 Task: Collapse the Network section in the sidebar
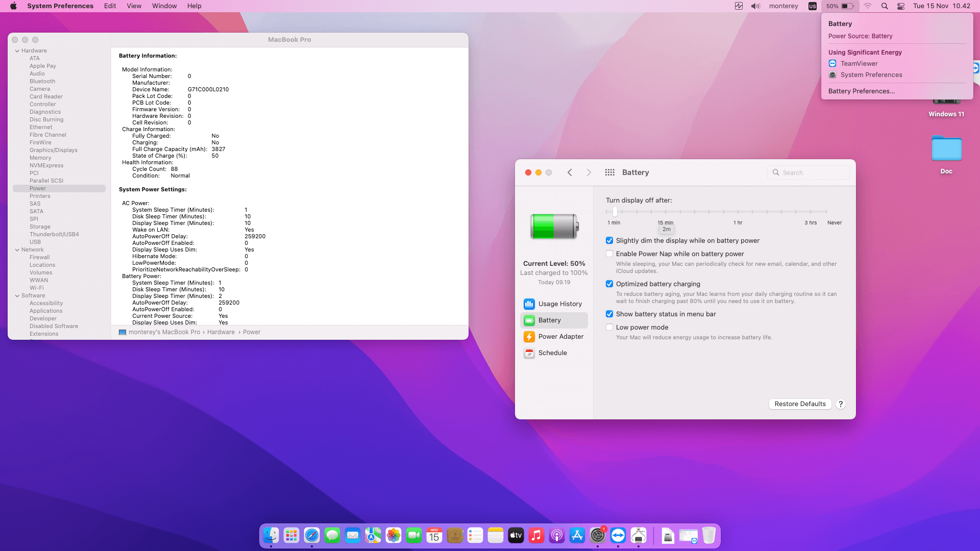coord(17,250)
